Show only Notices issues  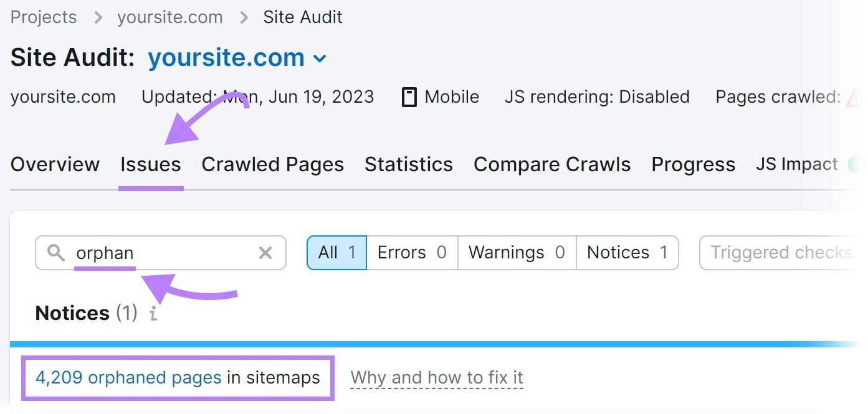[627, 252]
